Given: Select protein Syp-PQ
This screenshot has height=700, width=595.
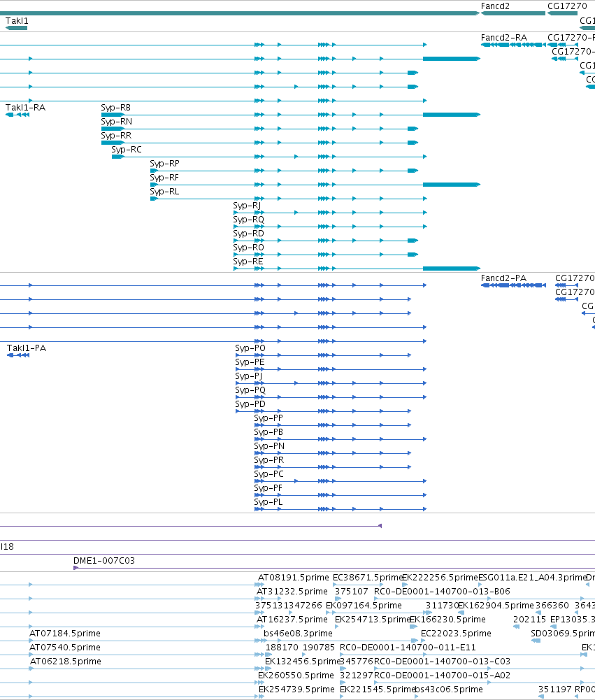Looking at the screenshot, I should tap(331, 397).
